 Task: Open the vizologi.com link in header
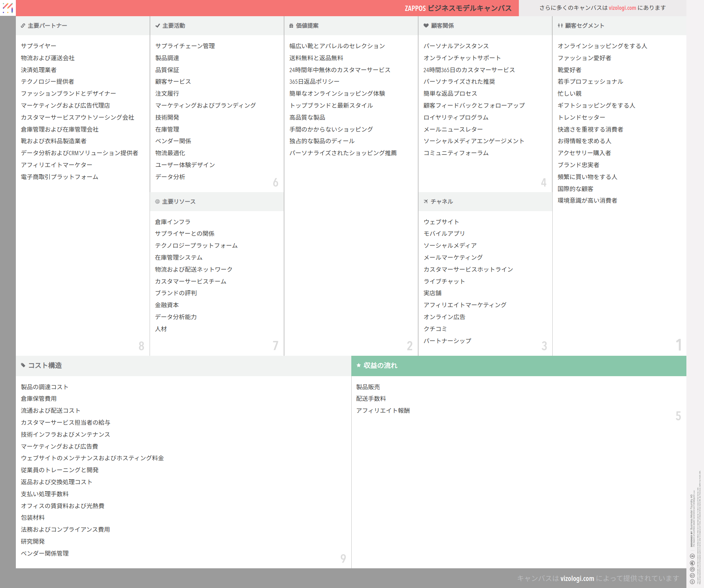pos(622,8)
